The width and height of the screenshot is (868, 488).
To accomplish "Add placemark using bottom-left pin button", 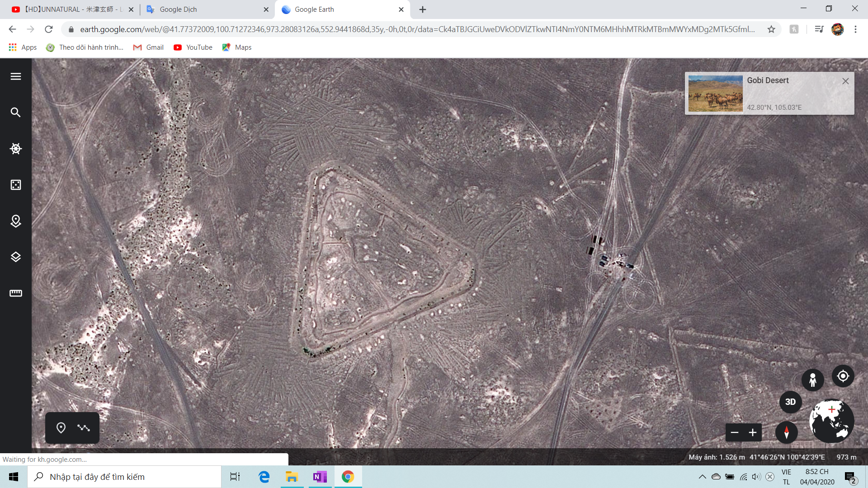I will click(x=61, y=427).
